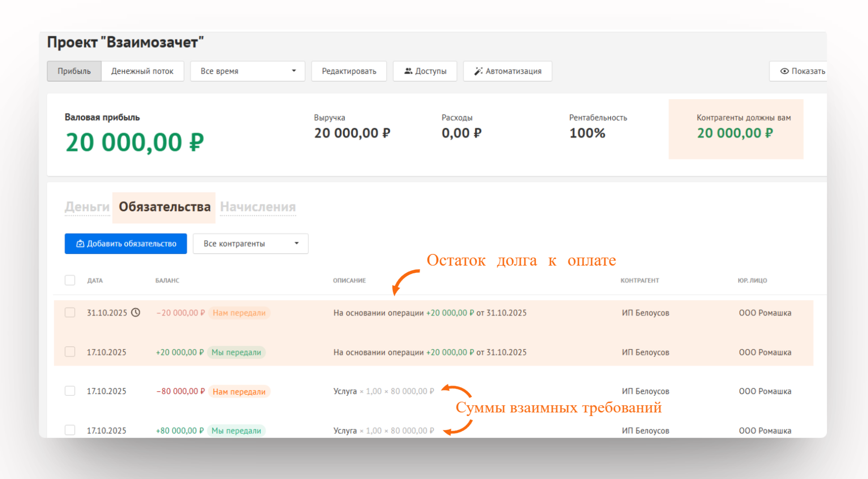Click the Валовая прибыль total 20 000,00 ₽

click(x=135, y=143)
